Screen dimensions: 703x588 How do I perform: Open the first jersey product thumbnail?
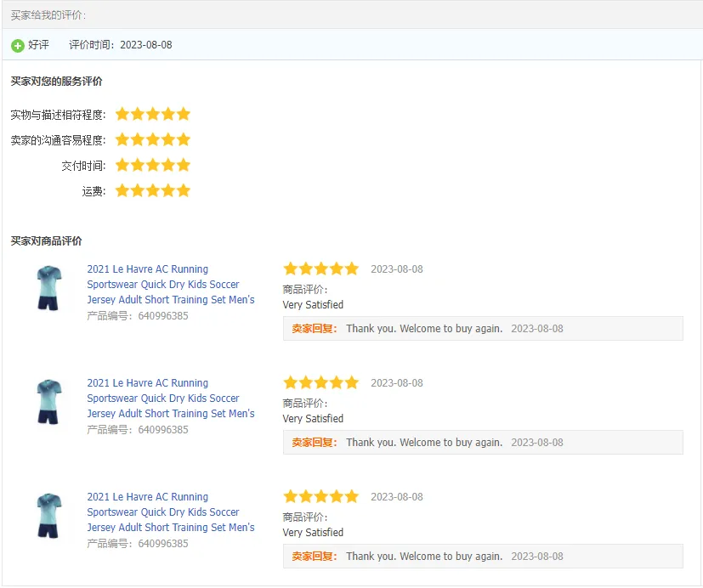[49, 288]
